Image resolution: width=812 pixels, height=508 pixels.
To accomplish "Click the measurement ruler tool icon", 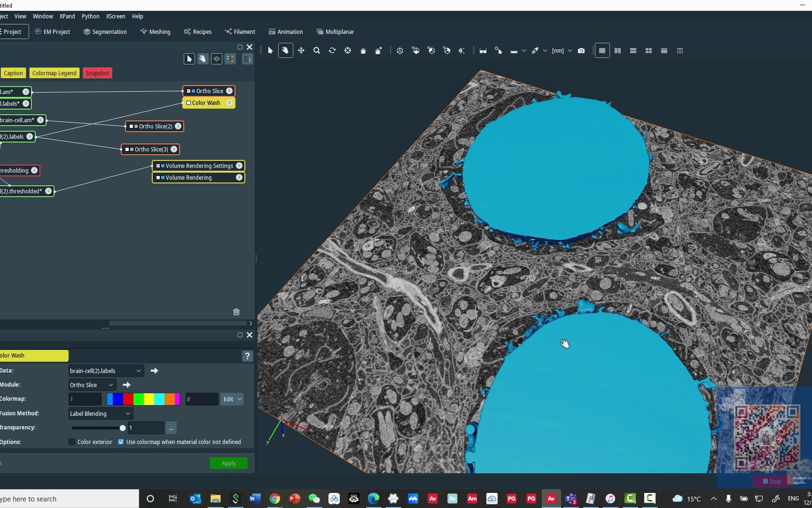I will [514, 51].
